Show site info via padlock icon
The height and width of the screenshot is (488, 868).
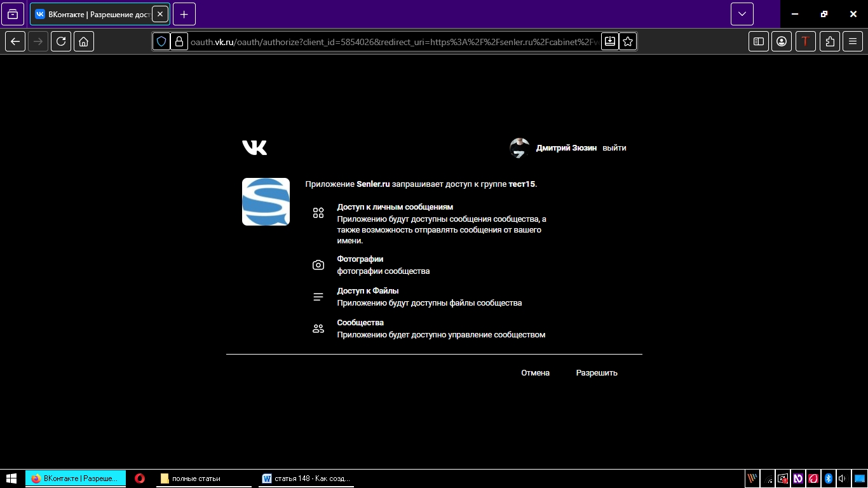[179, 41]
